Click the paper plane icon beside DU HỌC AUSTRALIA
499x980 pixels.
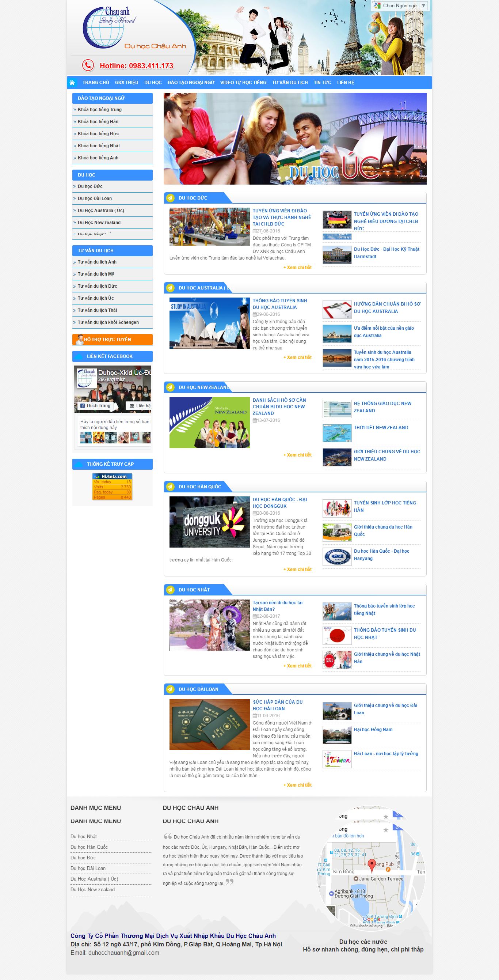click(170, 288)
